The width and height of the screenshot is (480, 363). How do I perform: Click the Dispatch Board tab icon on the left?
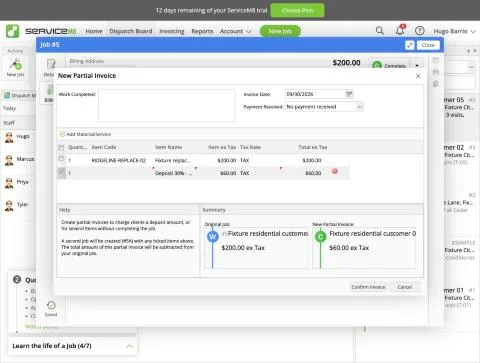7,96
